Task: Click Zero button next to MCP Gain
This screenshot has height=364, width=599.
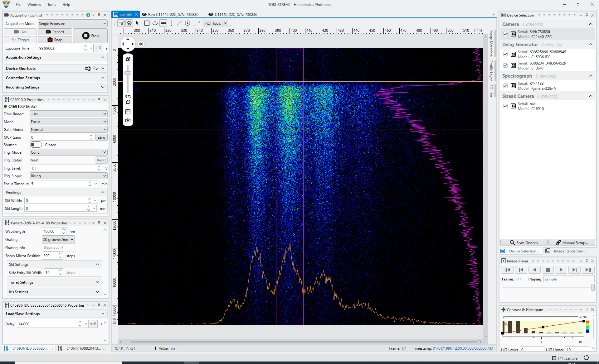Action: point(101,137)
